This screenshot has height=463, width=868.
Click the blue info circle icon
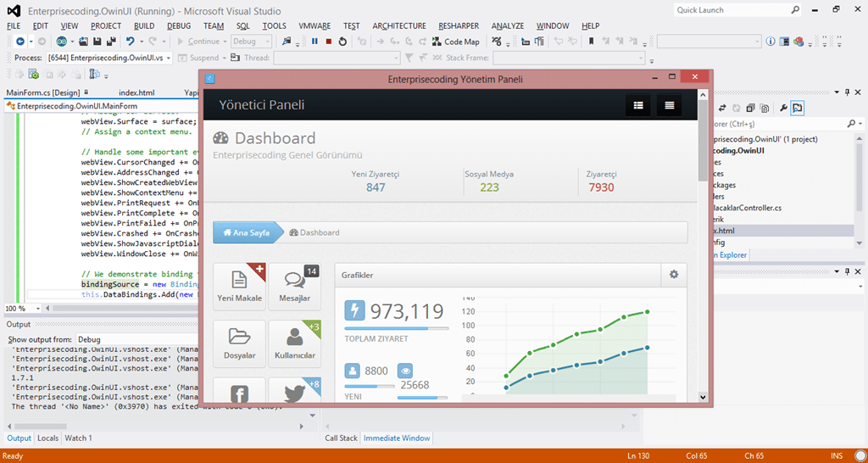tap(770, 42)
